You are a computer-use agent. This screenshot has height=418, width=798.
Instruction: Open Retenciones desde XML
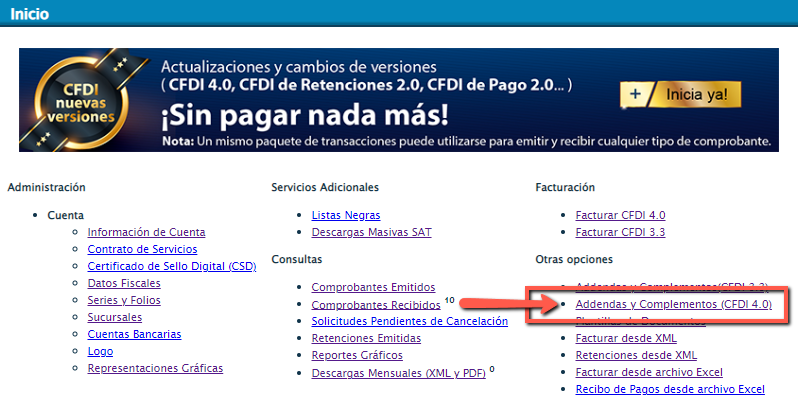point(636,355)
